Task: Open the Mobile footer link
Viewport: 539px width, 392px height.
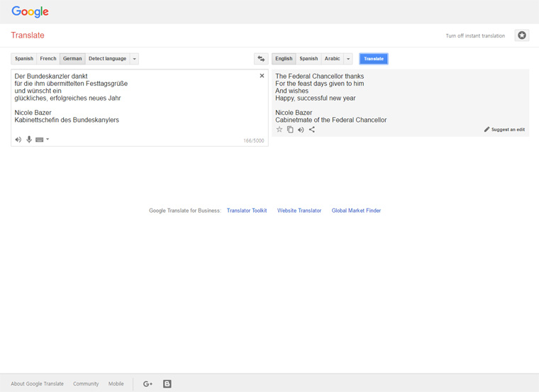Action: pyautogui.click(x=116, y=383)
